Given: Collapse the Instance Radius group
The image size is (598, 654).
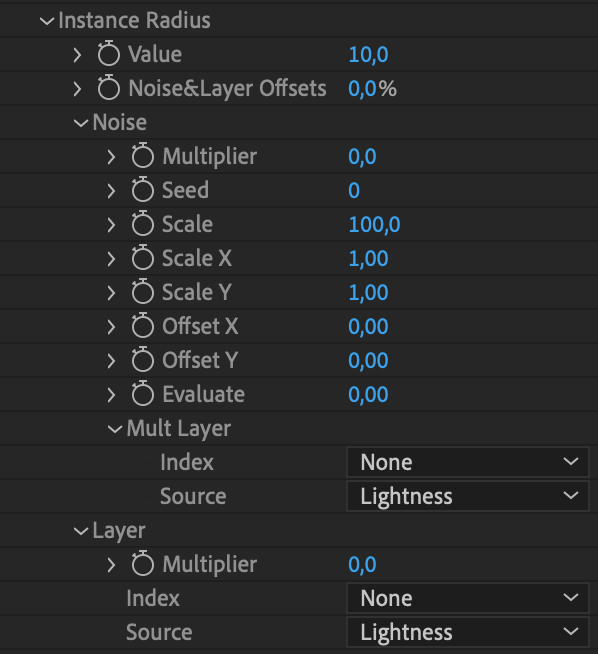Looking at the screenshot, I should (47, 20).
